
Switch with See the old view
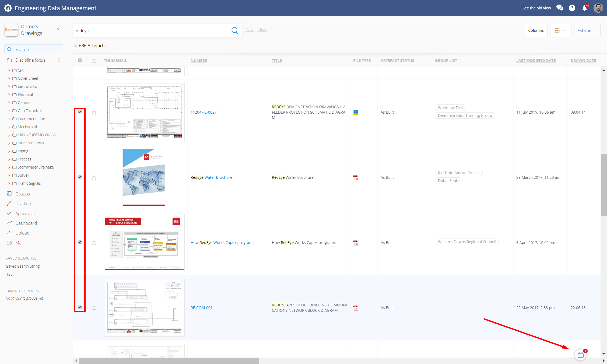coord(536,8)
